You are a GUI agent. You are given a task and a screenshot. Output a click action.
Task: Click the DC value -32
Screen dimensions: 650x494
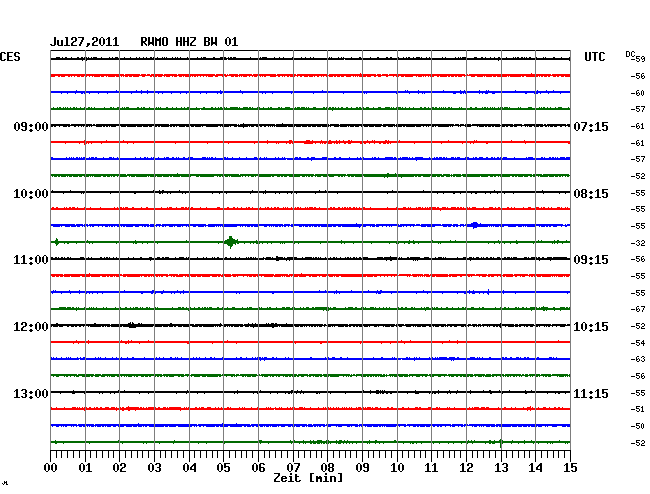point(638,243)
